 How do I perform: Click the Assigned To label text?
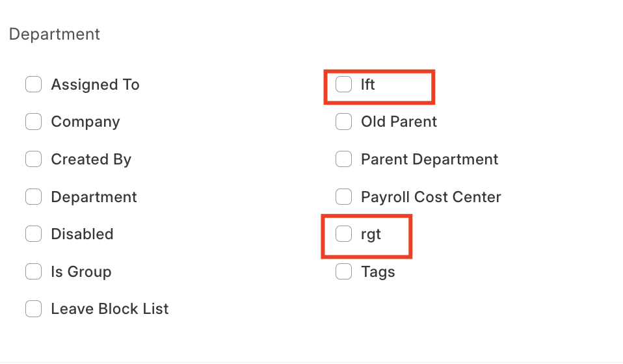click(96, 84)
